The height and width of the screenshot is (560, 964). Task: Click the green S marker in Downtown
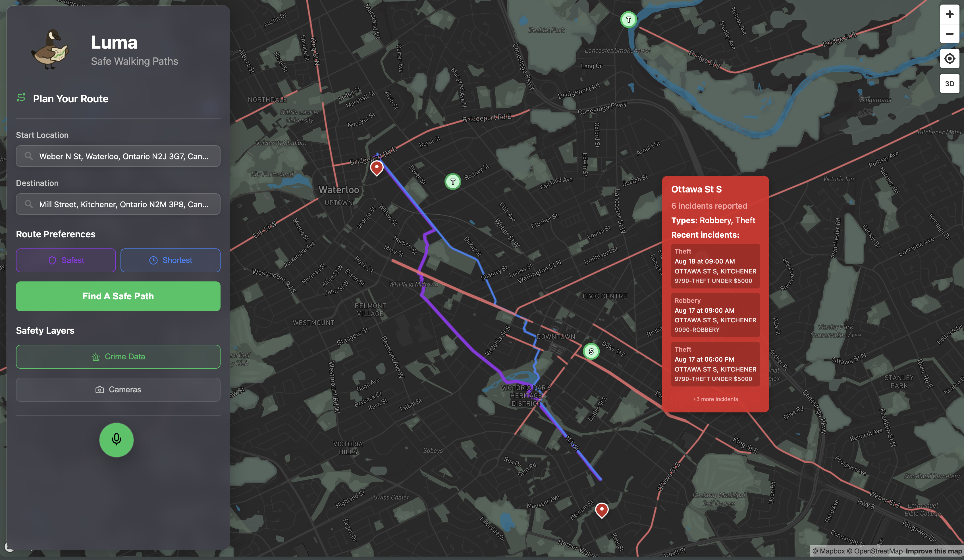click(x=591, y=351)
